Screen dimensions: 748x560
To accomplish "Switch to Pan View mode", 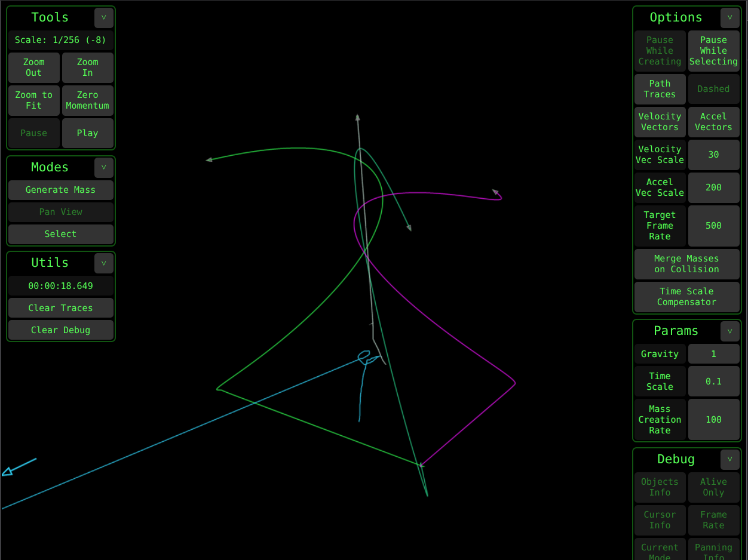I will [x=61, y=212].
